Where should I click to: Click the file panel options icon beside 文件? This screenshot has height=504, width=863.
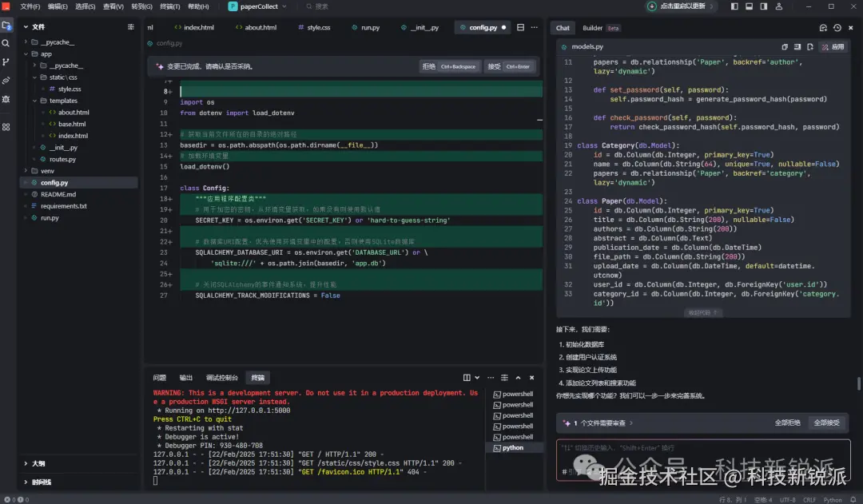[130, 26]
